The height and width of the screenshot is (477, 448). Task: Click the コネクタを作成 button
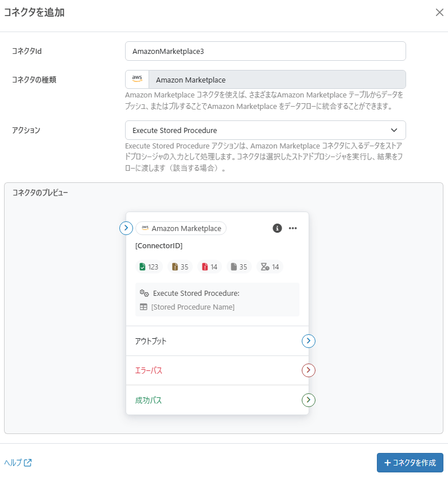click(x=410, y=463)
